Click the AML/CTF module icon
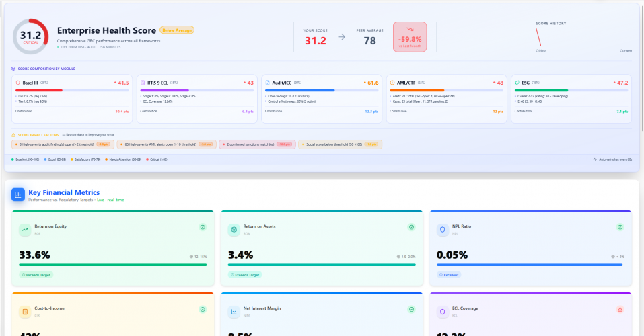The width and height of the screenshot is (644, 336). [392, 83]
